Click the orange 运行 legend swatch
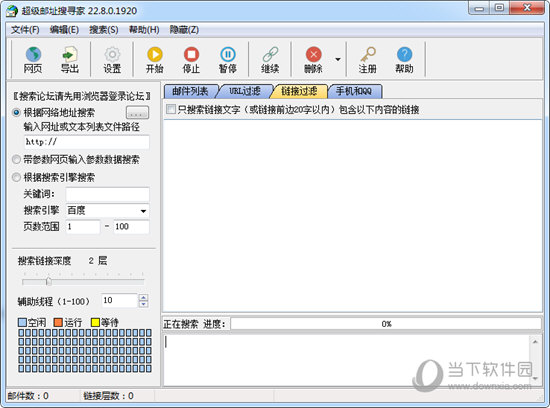The image size is (550, 408). click(58, 322)
